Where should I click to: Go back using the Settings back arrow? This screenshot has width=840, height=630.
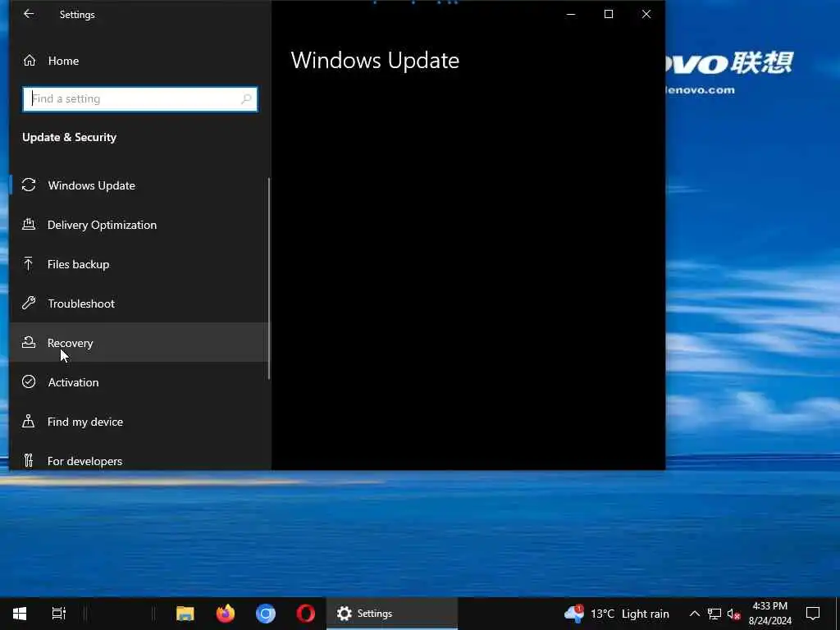29,15
